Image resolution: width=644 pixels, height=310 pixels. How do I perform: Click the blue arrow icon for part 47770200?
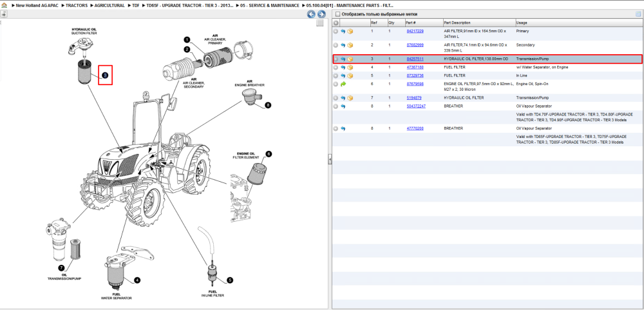343,128
